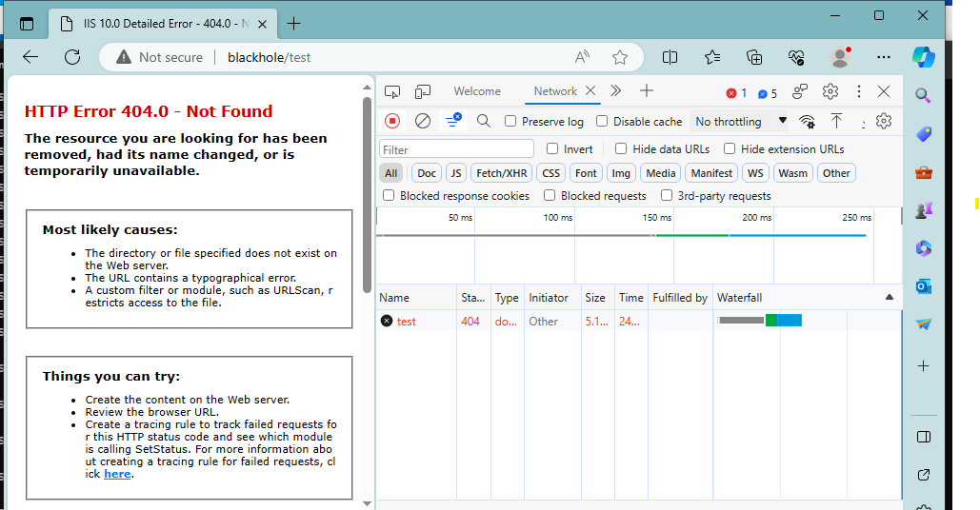Open the No throttling dropdown
980x510 pixels.
coord(740,121)
